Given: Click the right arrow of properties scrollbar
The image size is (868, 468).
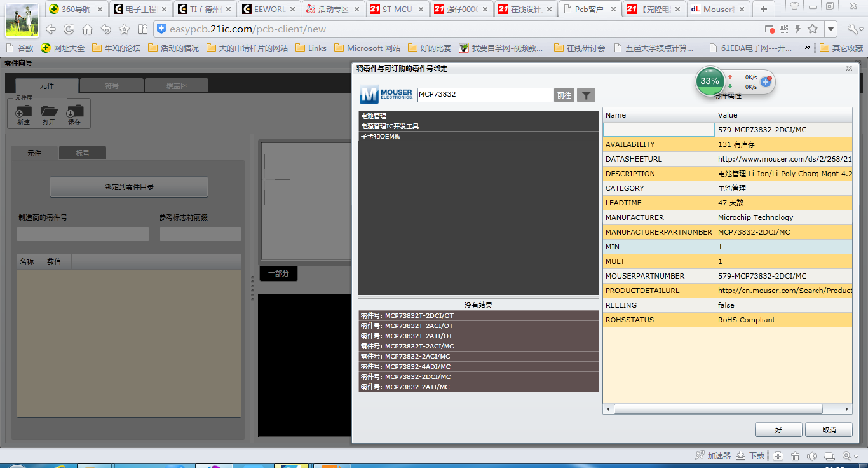Looking at the screenshot, I should pos(848,409).
